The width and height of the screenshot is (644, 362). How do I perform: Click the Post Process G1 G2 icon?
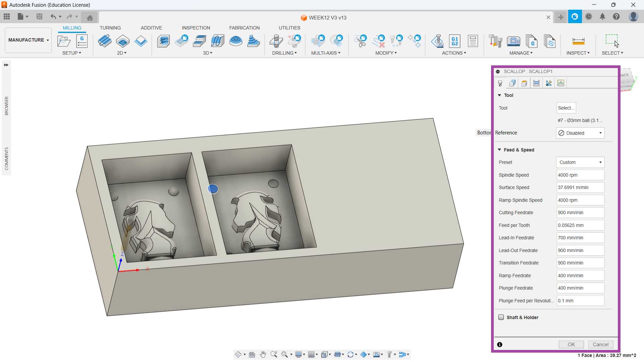pos(454,41)
